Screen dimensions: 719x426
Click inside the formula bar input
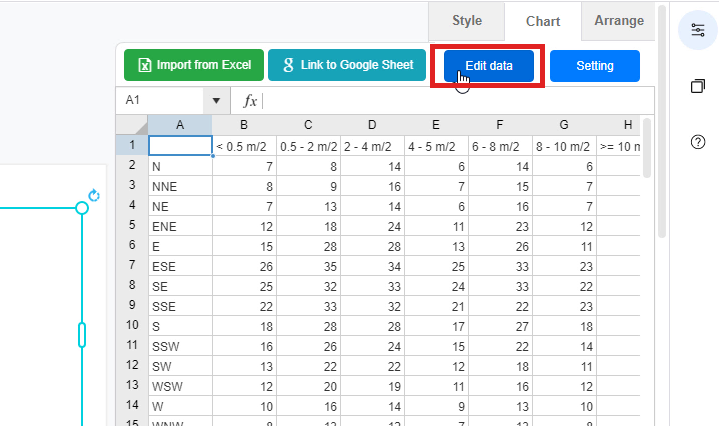[x=450, y=101]
